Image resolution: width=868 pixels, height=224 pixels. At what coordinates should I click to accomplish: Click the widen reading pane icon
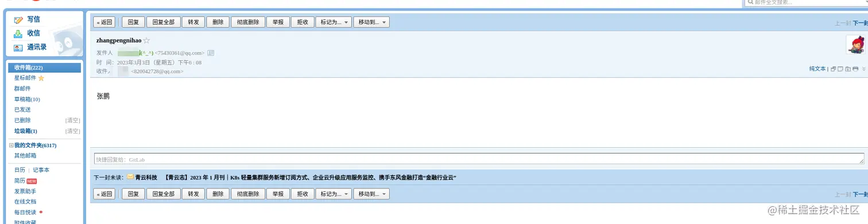[840, 69]
